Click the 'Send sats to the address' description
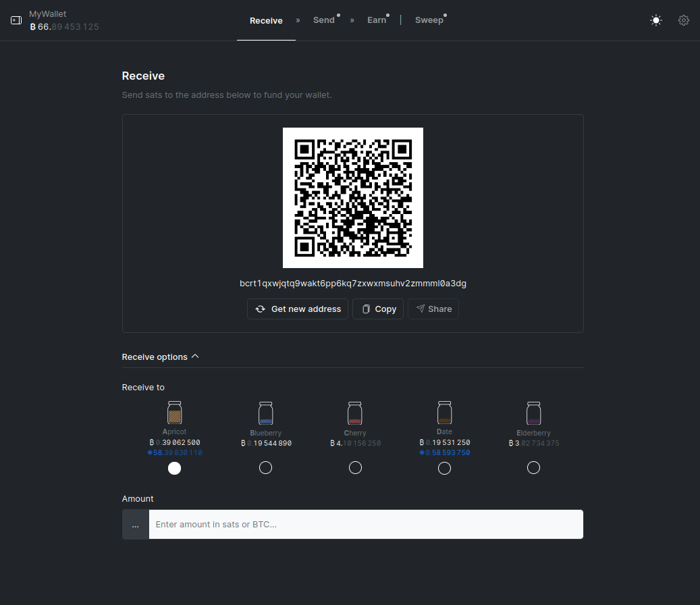 227,95
